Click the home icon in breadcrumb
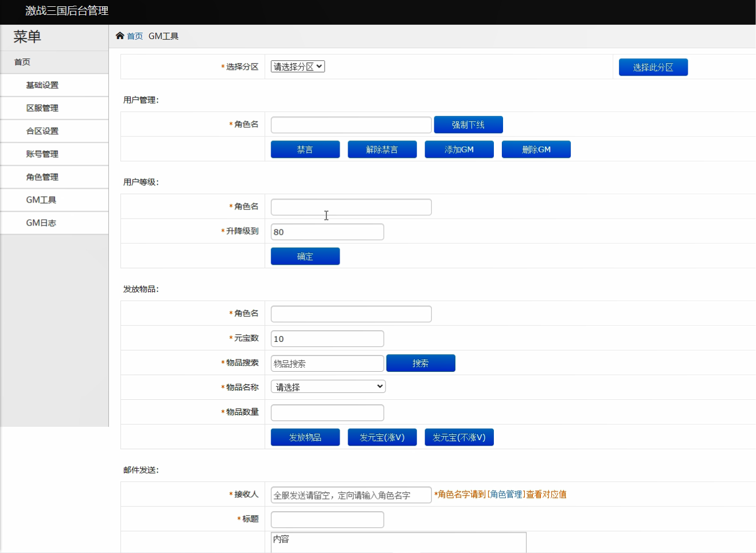Image resolution: width=756 pixels, height=553 pixels. click(120, 36)
